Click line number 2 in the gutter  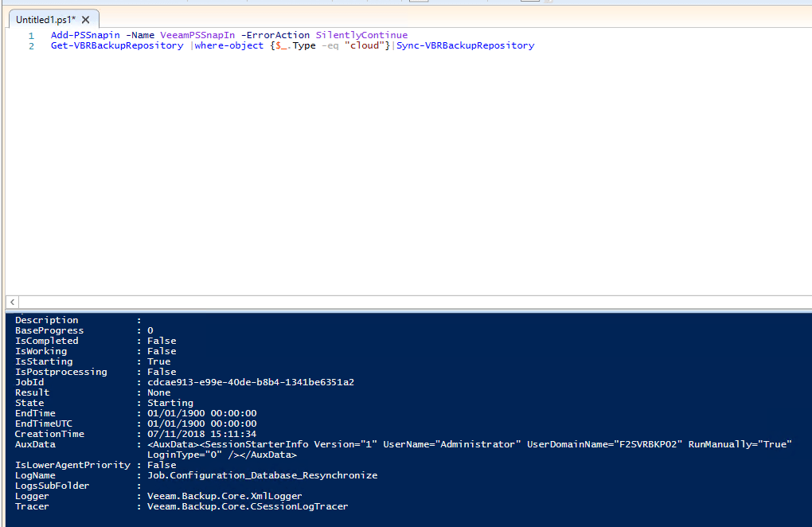[31, 45]
